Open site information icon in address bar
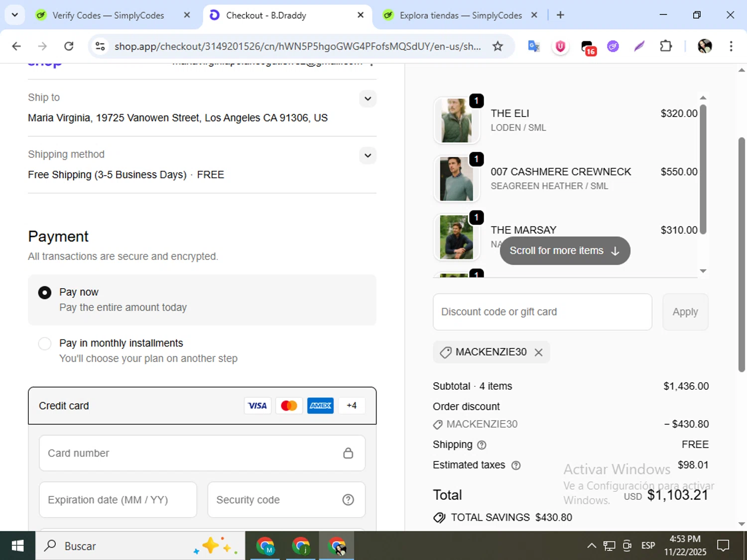 click(x=100, y=46)
